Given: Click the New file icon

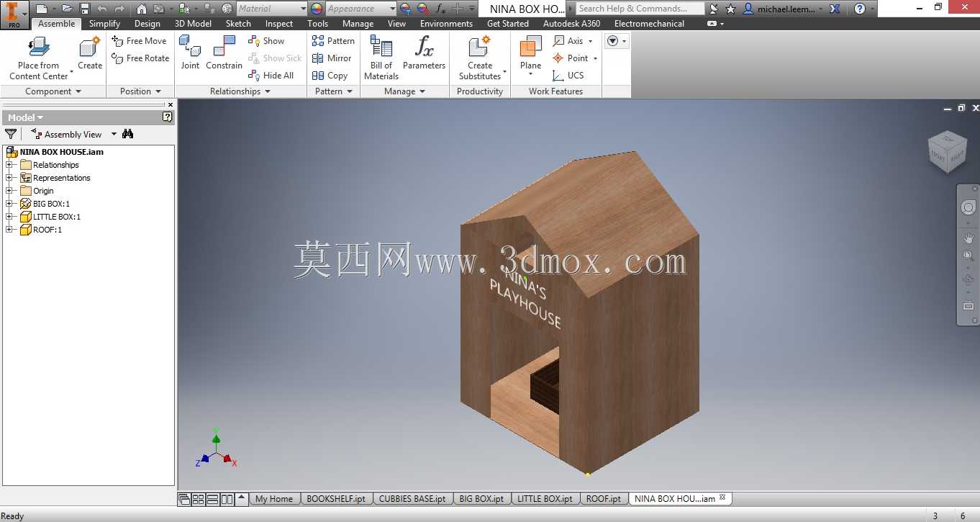Looking at the screenshot, I should click(x=42, y=9).
